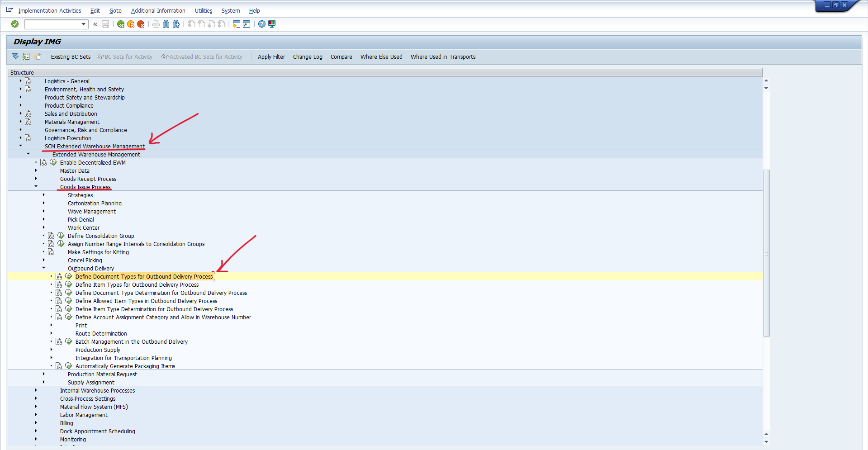Open IMG documentation icon for Sales and Distribution
Image resolution: width=868 pixels, height=450 pixels.
28,114
